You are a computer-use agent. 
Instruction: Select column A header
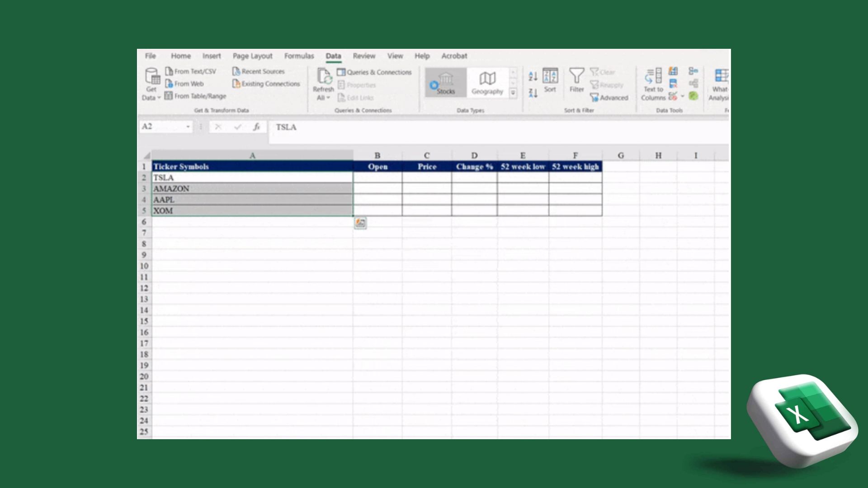[252, 155]
